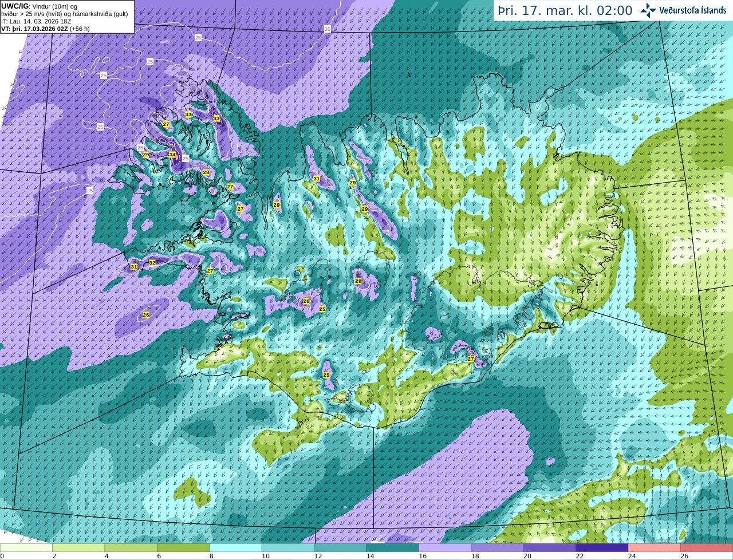Click the legend scale number 0
733x560 pixels.
2,556
